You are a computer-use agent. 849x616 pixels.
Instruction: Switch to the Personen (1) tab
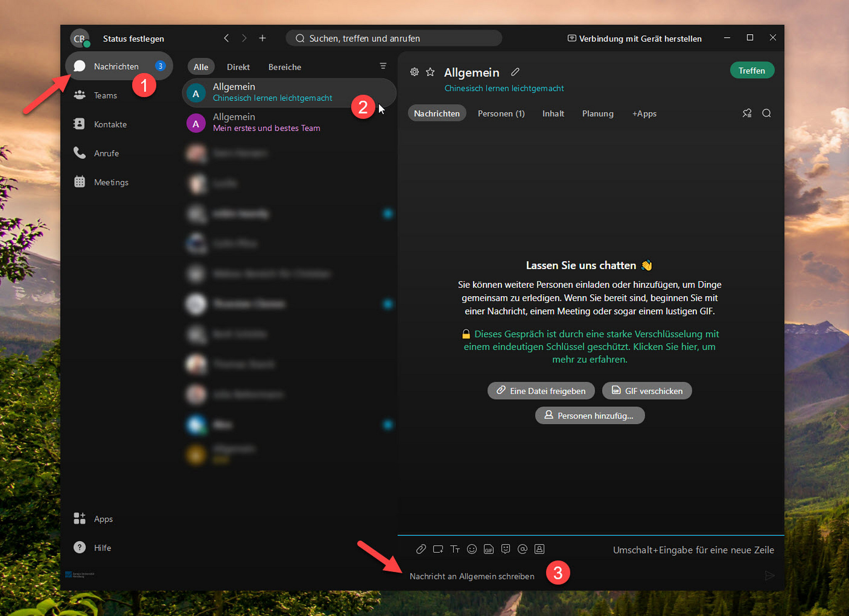501,114
